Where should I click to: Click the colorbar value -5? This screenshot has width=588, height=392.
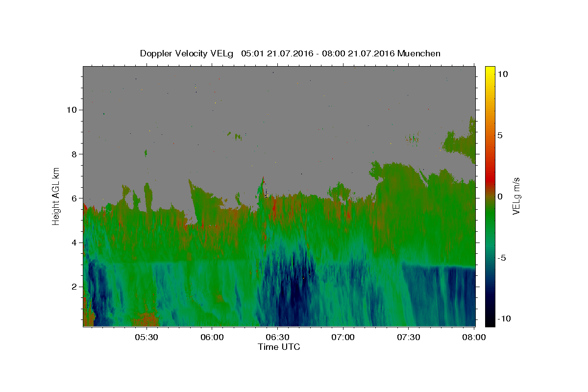[501, 258]
